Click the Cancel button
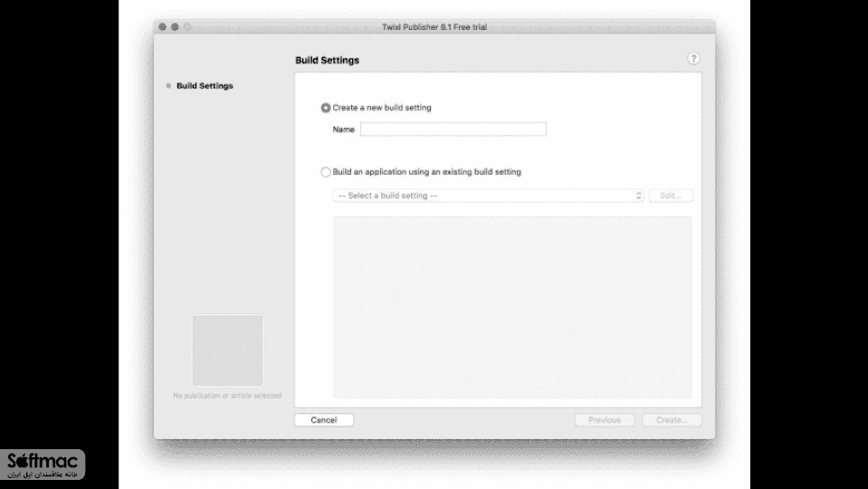The width and height of the screenshot is (868, 489). tap(324, 420)
